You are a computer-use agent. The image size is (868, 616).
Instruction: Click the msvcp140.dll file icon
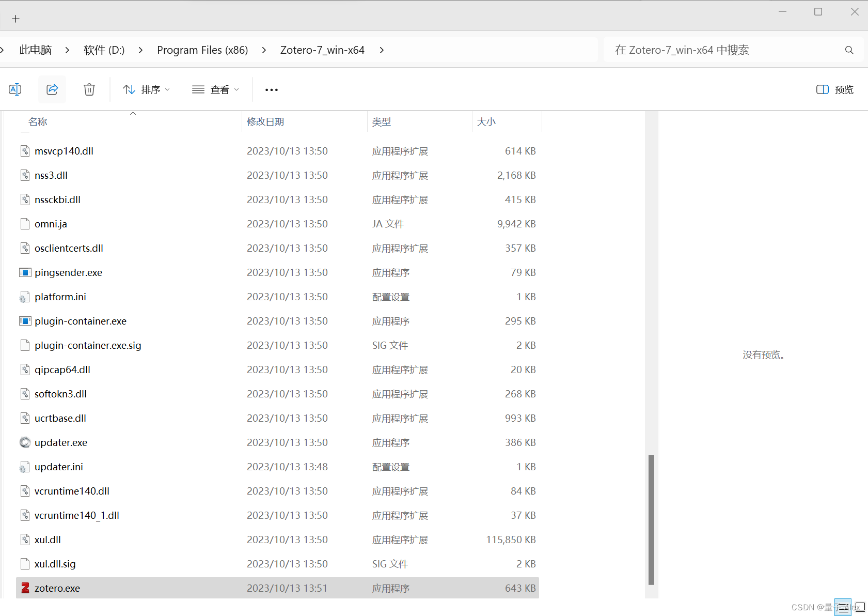coord(25,150)
